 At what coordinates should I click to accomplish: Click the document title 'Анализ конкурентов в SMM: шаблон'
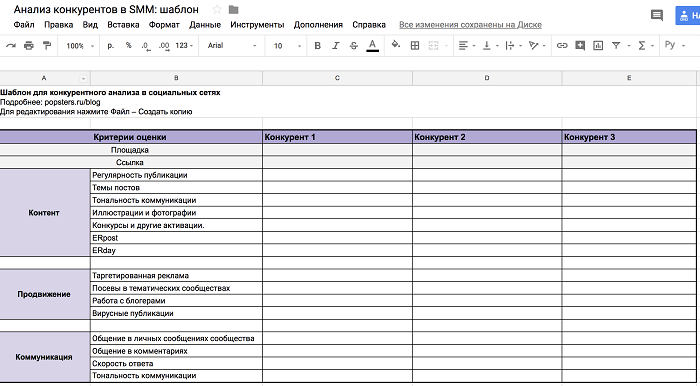[x=106, y=9]
